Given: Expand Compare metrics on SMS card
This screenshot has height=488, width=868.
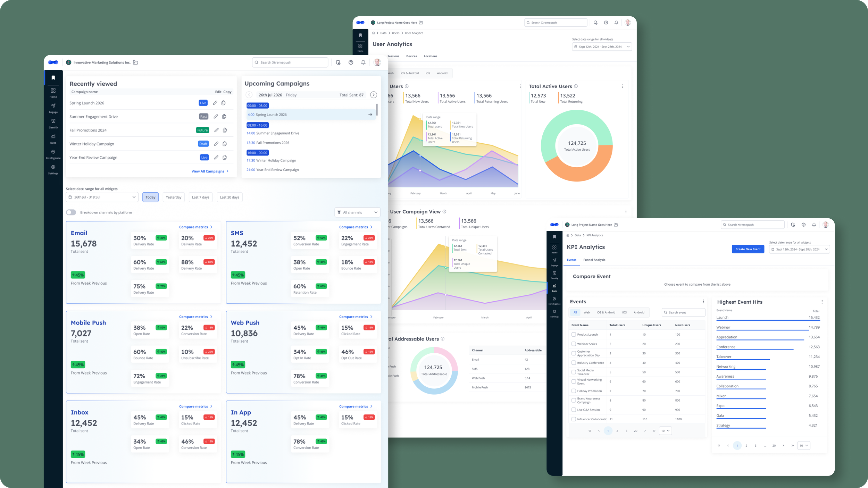Looking at the screenshot, I should click(356, 227).
